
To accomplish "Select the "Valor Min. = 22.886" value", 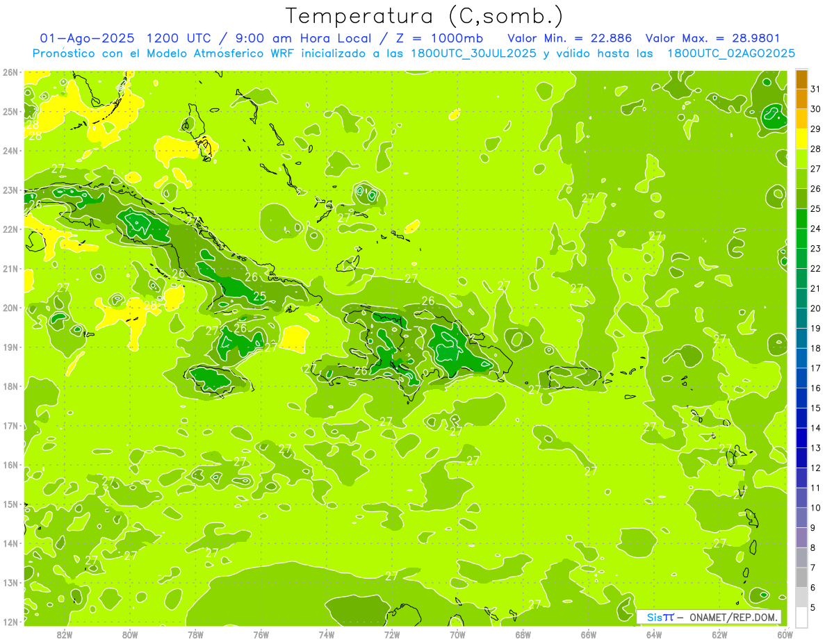I will 570,38.
